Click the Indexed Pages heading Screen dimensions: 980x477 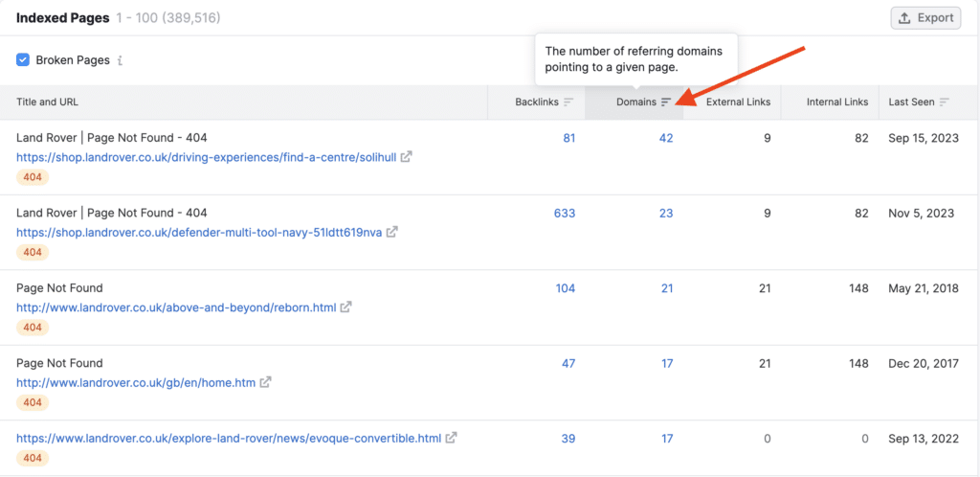click(x=62, y=18)
